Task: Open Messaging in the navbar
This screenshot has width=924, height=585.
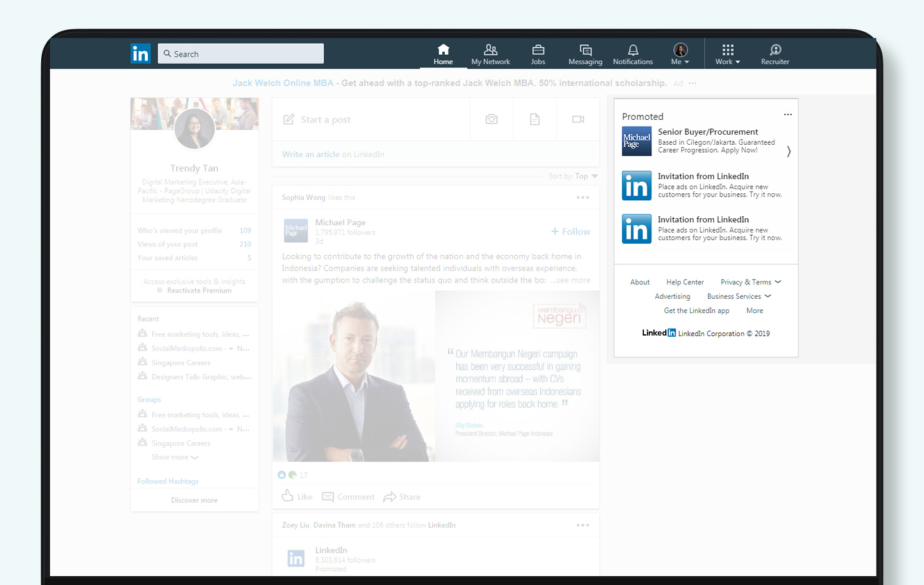Action: click(585, 54)
